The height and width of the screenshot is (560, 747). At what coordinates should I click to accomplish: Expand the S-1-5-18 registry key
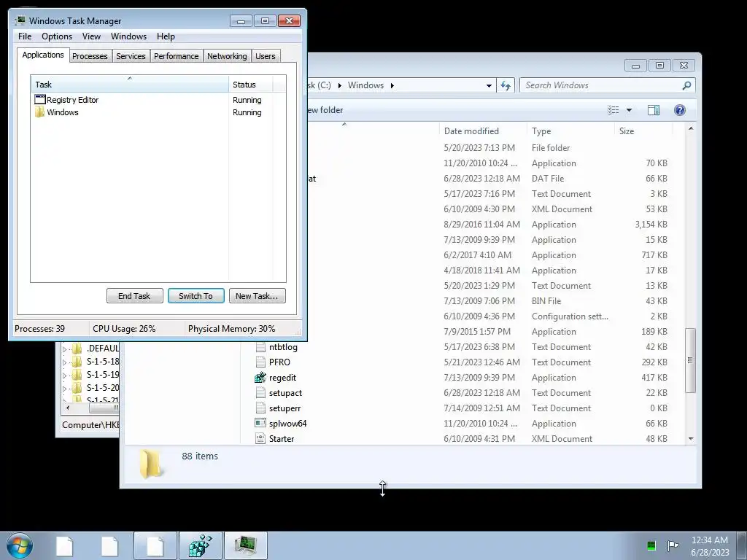tap(65, 362)
